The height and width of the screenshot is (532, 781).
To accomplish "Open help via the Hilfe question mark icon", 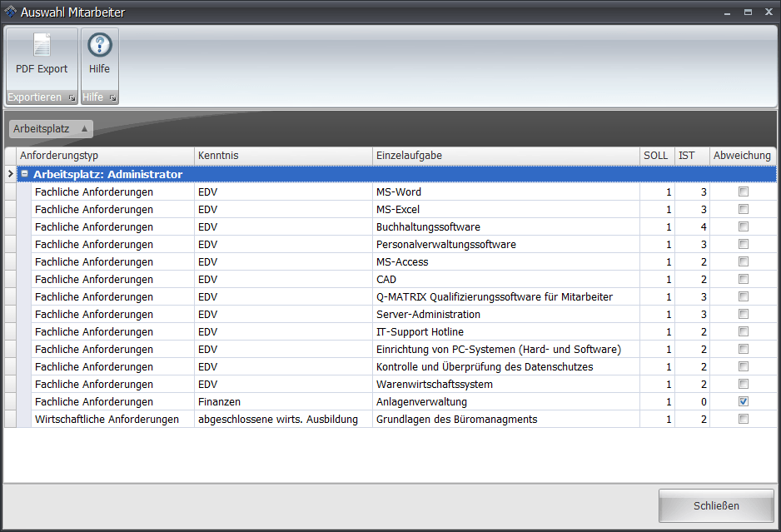I will pos(99,45).
